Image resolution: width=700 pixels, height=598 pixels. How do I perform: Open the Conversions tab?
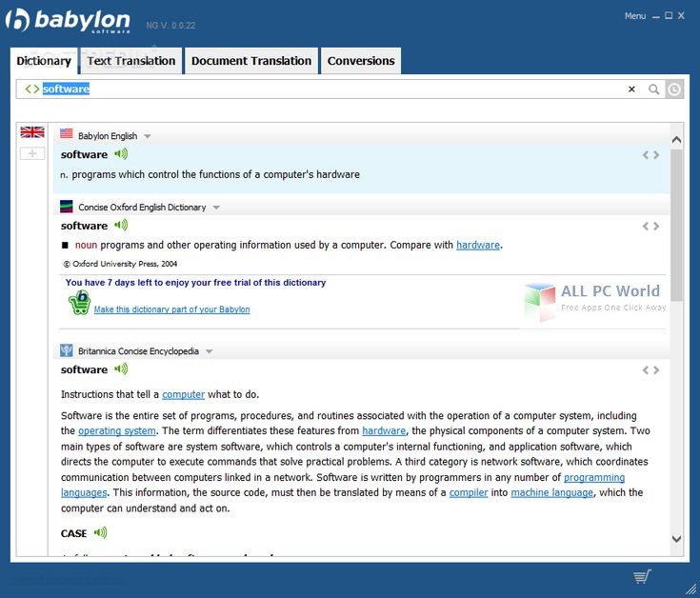point(361,61)
